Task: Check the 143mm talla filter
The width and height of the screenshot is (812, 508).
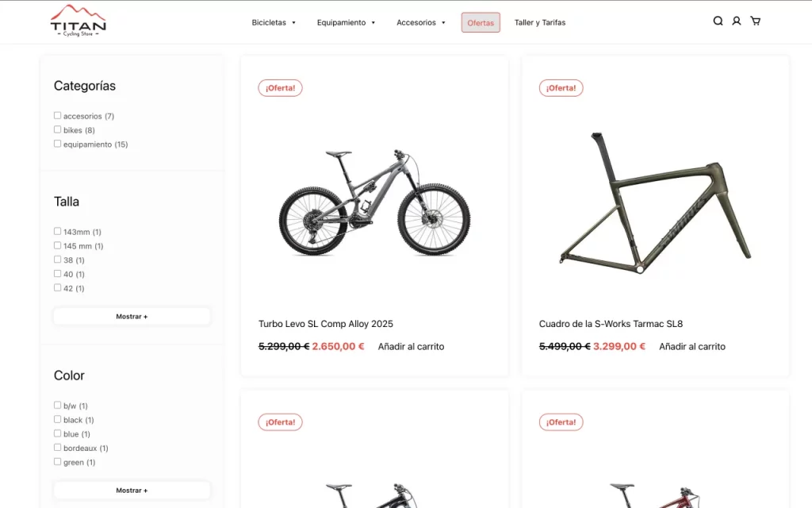Action: pos(57,230)
